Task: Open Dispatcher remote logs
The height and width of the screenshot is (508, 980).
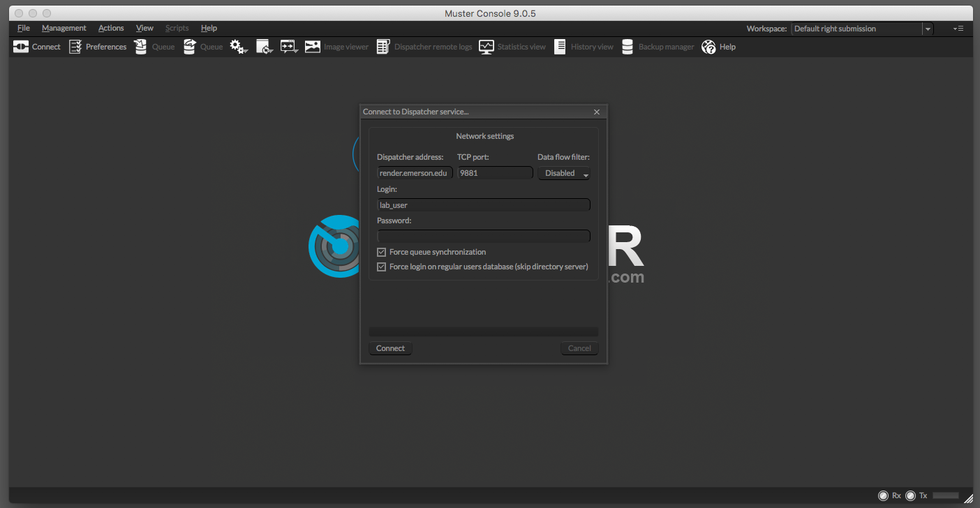Action: tap(424, 47)
